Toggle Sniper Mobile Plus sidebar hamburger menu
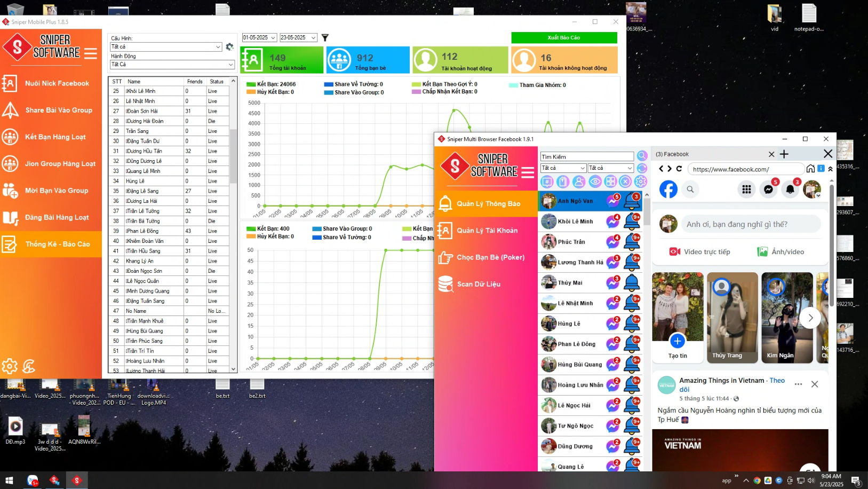This screenshot has width=868, height=489. pyautogui.click(x=91, y=53)
